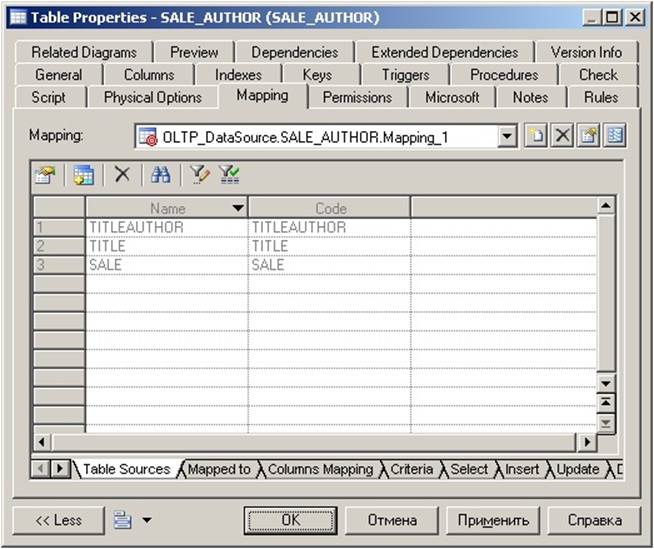Open the Related Diagrams tab
Viewport: 654px width, 549px height.
84,52
